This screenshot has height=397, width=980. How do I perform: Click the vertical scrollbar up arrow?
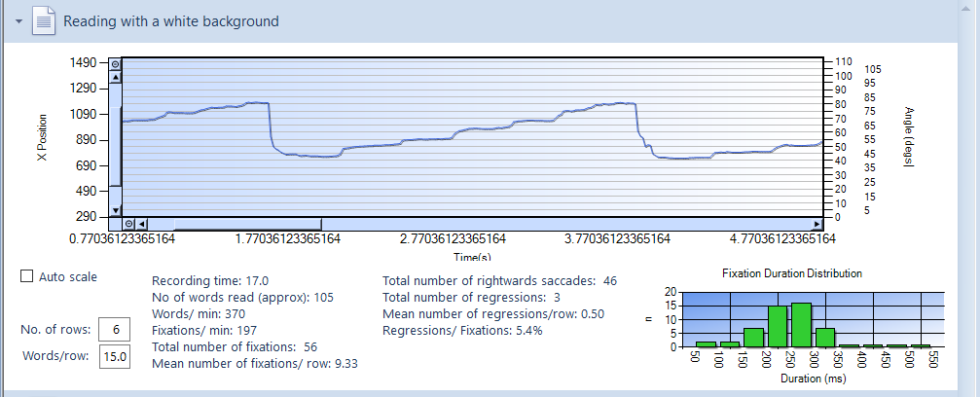115,77
